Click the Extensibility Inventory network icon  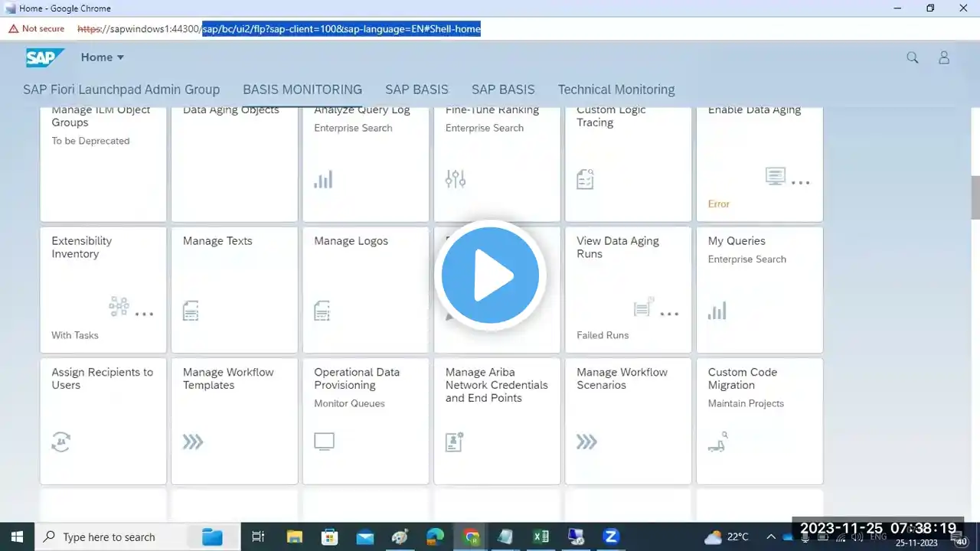(119, 307)
